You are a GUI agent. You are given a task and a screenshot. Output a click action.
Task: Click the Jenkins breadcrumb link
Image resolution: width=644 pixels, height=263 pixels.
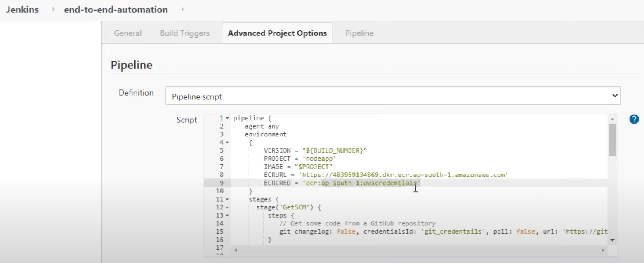22,9
